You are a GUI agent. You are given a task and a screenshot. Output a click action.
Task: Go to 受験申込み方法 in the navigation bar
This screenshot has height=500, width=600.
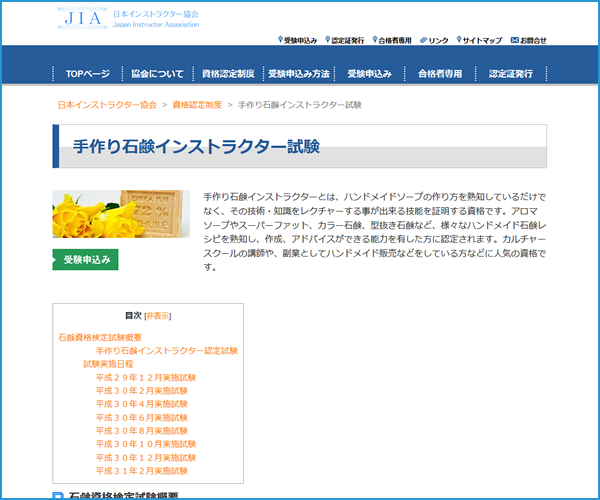[x=298, y=74]
